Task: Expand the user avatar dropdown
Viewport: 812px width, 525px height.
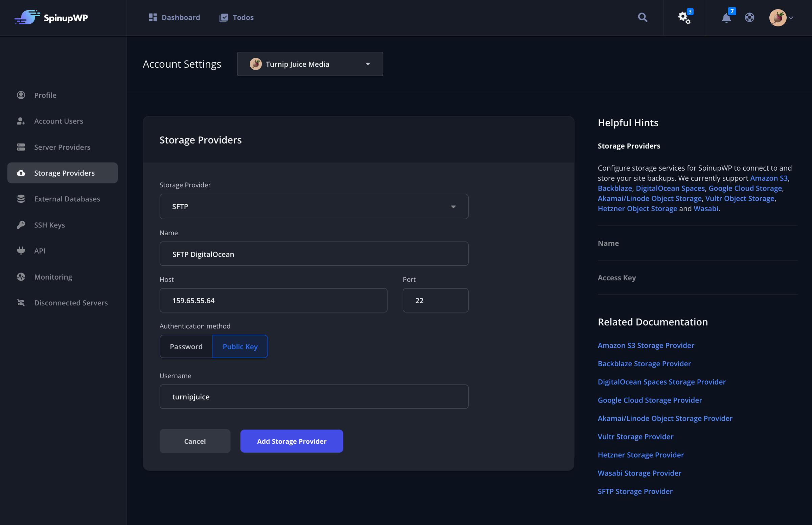Action: [x=782, y=18]
